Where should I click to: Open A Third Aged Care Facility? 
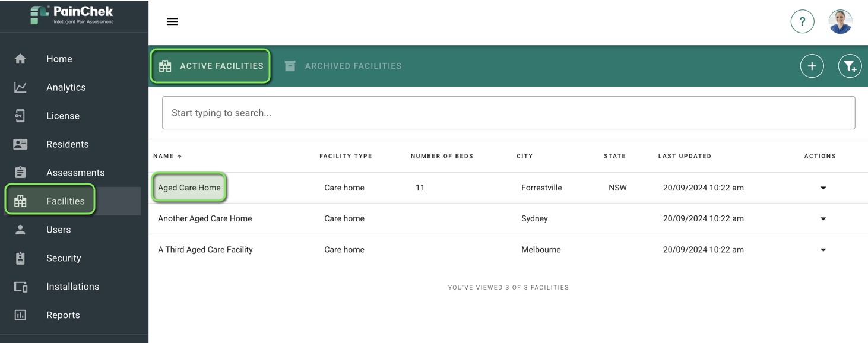coord(205,250)
